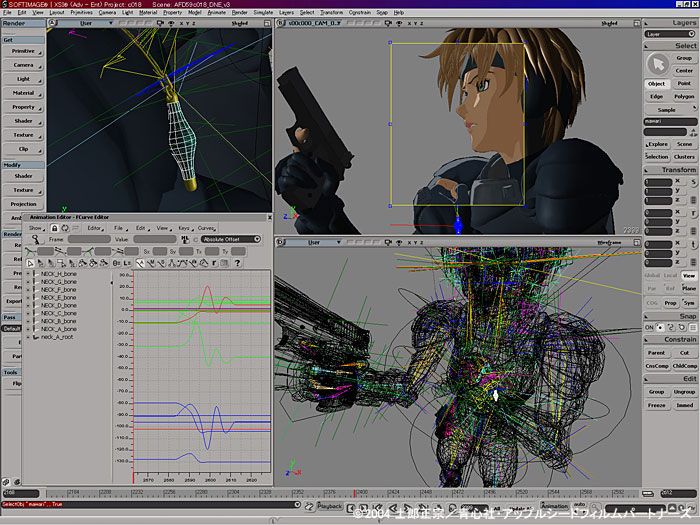Select the highlighted curve edit tool icon
This screenshot has width=700, height=525.
point(140,263)
